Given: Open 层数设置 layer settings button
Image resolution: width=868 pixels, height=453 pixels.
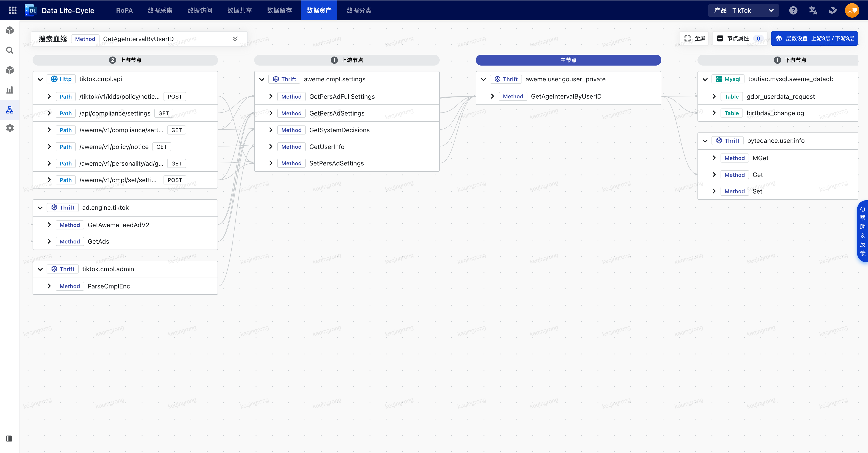Looking at the screenshot, I should (x=814, y=38).
